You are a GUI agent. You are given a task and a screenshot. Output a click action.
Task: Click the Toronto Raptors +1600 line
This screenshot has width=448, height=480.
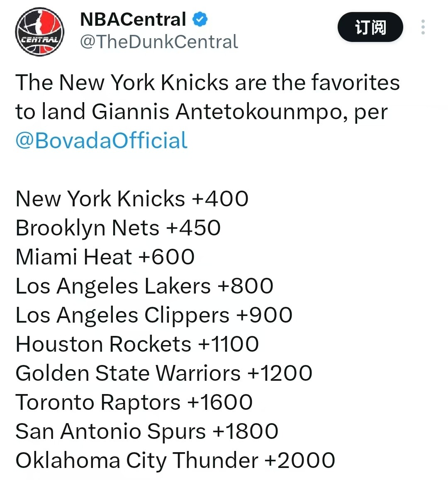coord(134,402)
